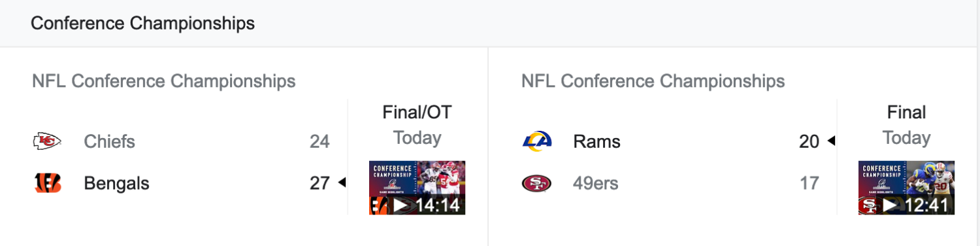980x246 pixels.
Task: Click the play icon on 14:14 video
Action: (x=401, y=205)
